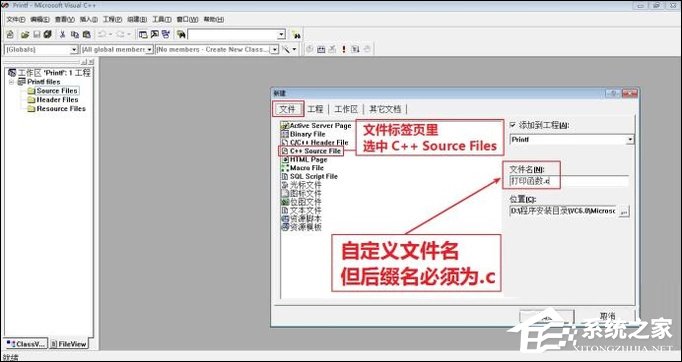Select Active Server Page file type
Viewport: 682px width, 362px height.
316,125
